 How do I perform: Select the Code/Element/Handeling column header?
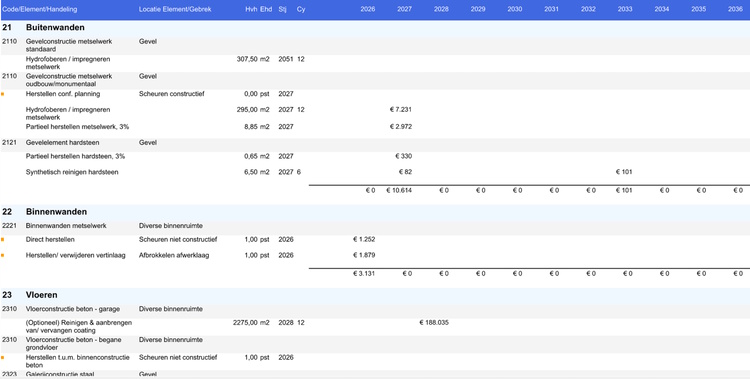tap(39, 9)
